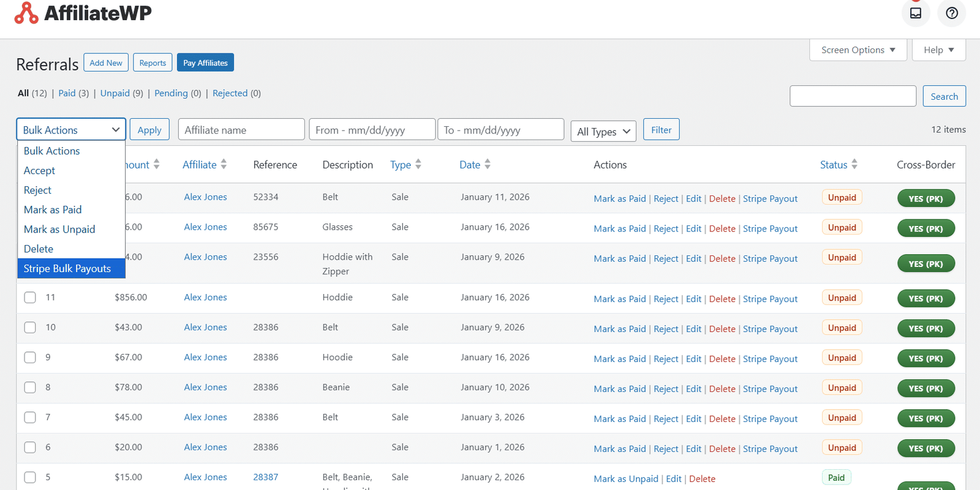Reject the Beanie referral 8
Image resolution: width=980 pixels, height=490 pixels.
click(666, 389)
